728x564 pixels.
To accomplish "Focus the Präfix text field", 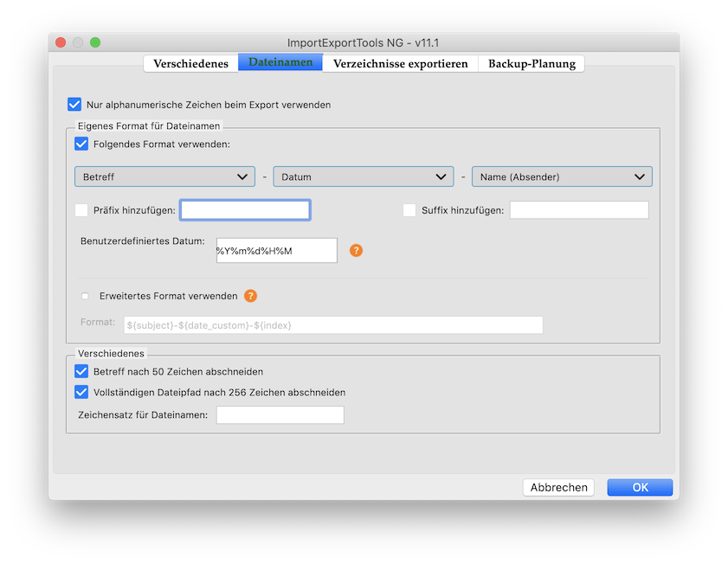I will point(245,210).
